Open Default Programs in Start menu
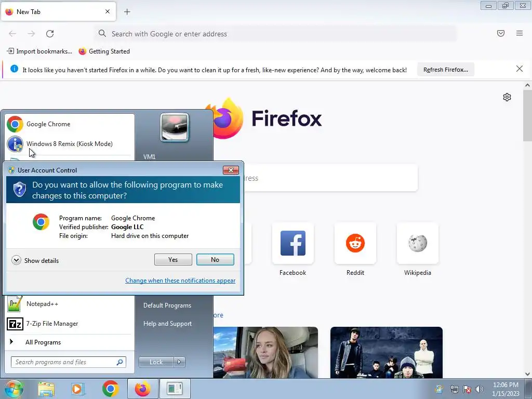Screen dimensions: 532x399 pyautogui.click(x=167, y=305)
